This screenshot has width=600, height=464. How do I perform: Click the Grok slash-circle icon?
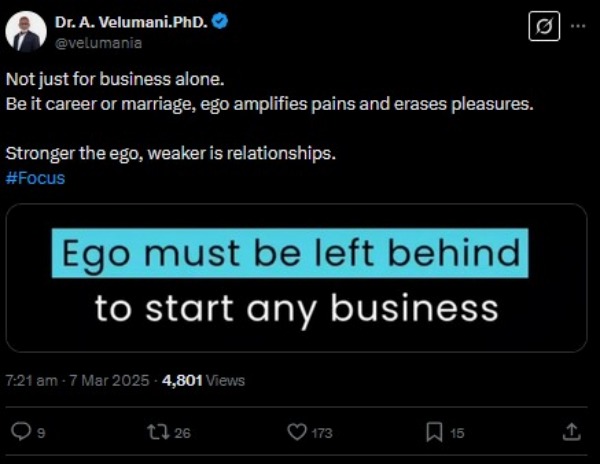tap(543, 26)
